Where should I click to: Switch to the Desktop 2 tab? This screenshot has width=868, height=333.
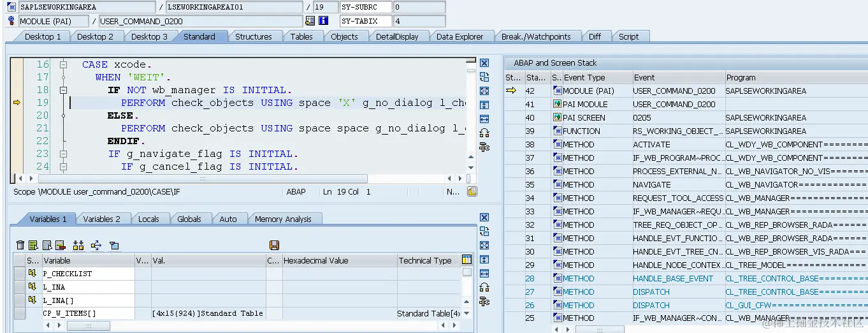pyautogui.click(x=95, y=36)
